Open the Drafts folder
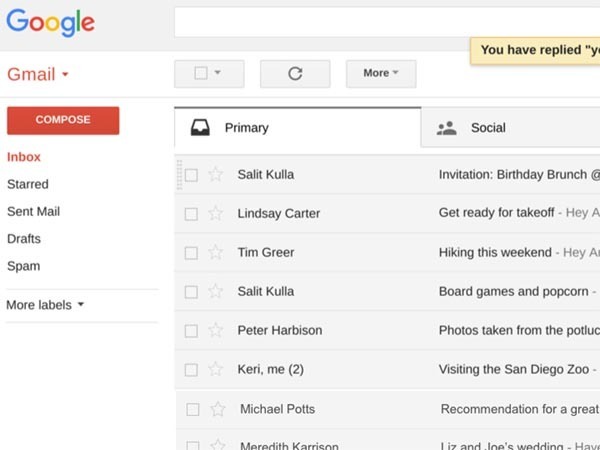Viewport: 600px width, 450px height. tap(24, 239)
